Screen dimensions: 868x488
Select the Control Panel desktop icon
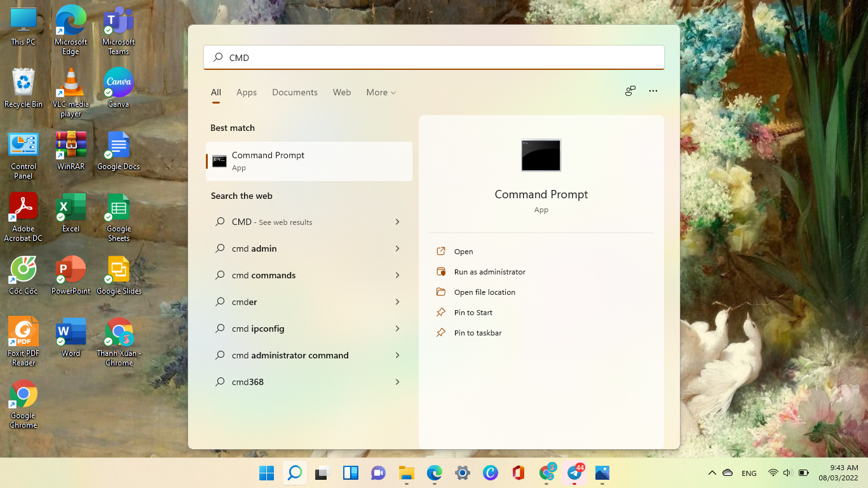[24, 156]
